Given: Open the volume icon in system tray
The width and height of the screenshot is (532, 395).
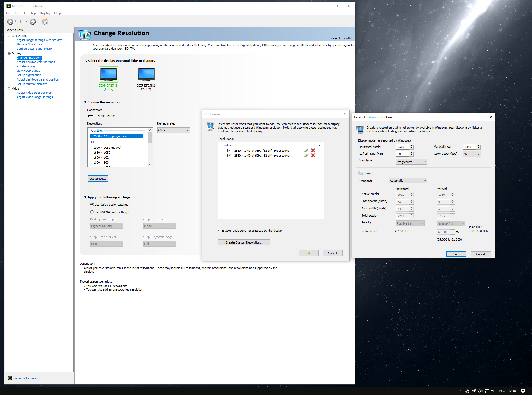Looking at the screenshot, I should click(x=480, y=391).
